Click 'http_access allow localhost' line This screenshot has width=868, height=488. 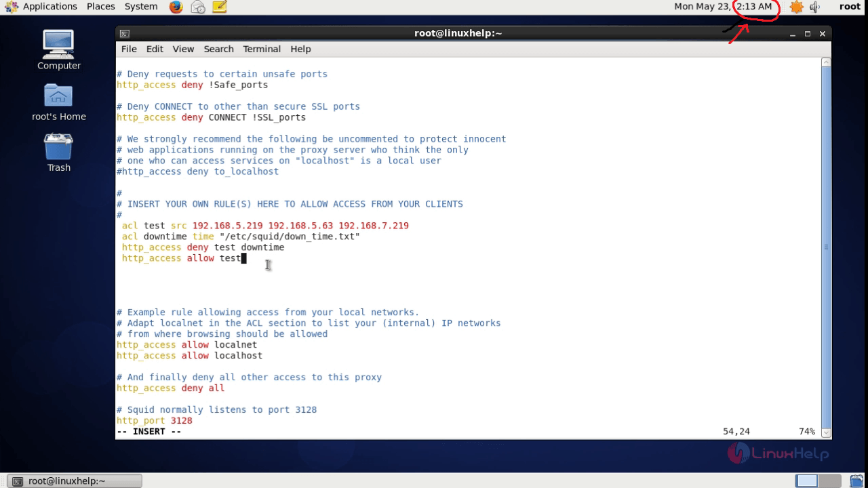point(189,356)
